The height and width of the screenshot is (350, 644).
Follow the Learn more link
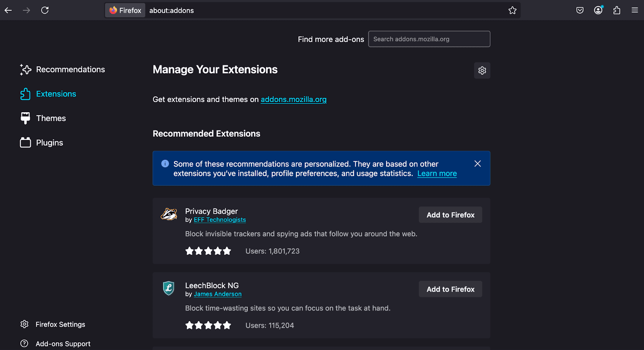[437, 174]
